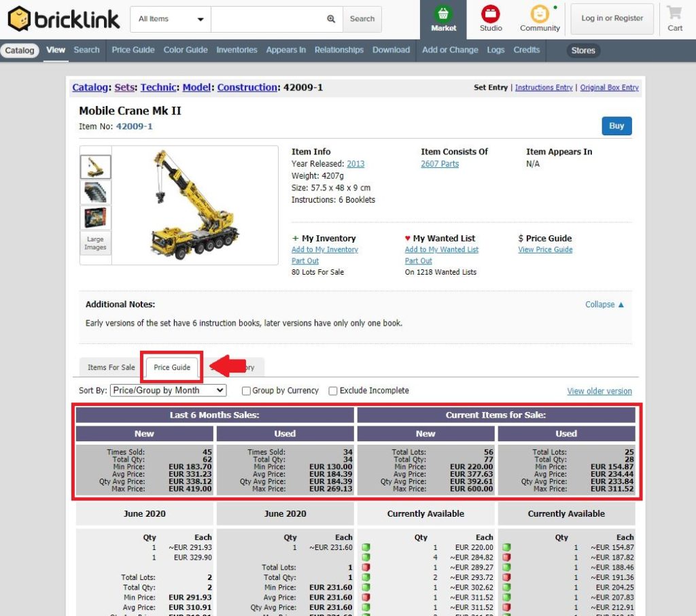This screenshot has width=696, height=616.
Task: Click the View Price Guide link
Action: click(x=545, y=250)
